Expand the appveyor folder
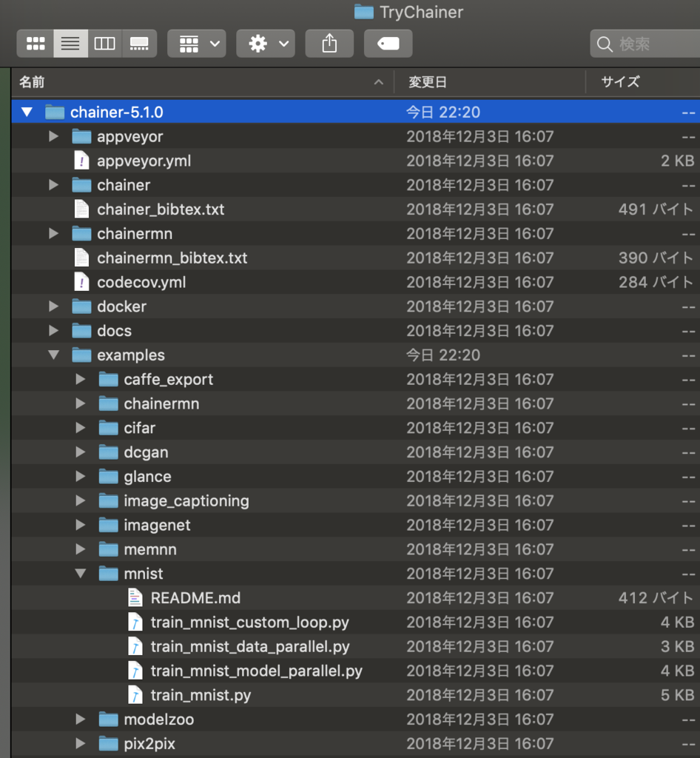 coord(53,136)
